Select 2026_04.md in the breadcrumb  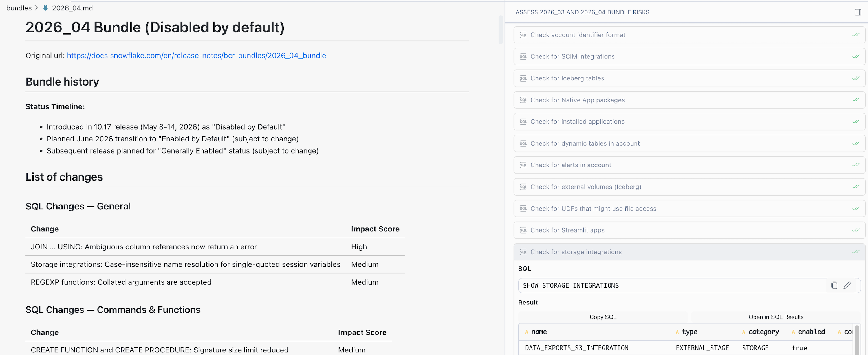[72, 8]
